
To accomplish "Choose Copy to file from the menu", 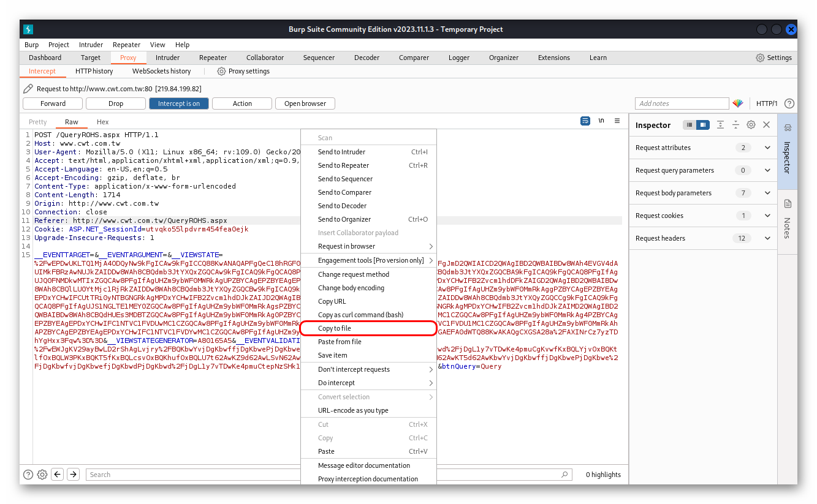I will (x=368, y=328).
